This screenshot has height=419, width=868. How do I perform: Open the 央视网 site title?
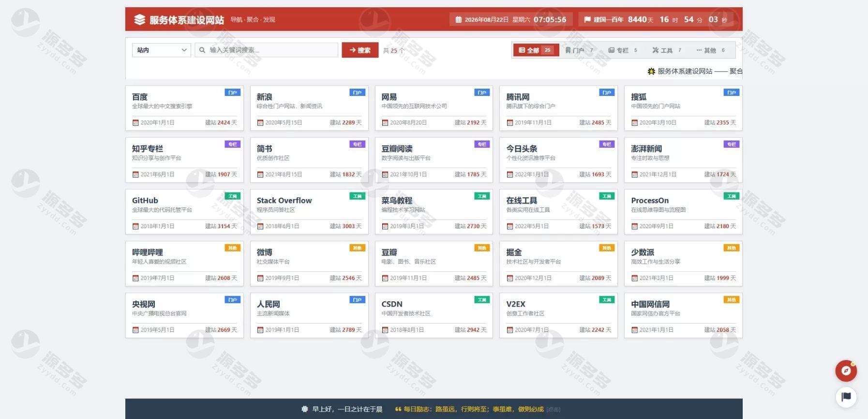click(x=144, y=304)
